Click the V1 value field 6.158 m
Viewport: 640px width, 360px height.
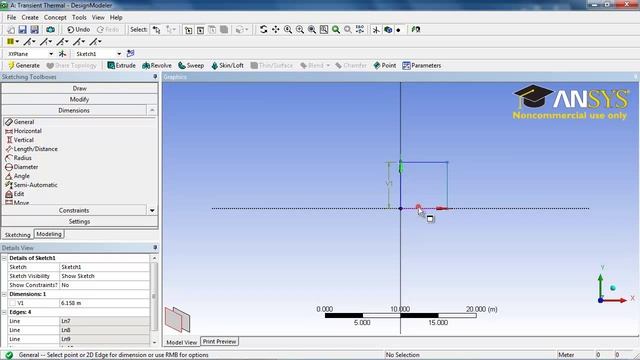[104, 303]
